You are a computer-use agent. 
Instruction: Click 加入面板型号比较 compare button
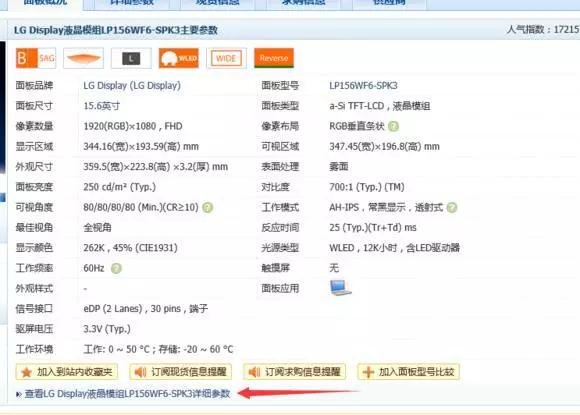click(x=408, y=372)
